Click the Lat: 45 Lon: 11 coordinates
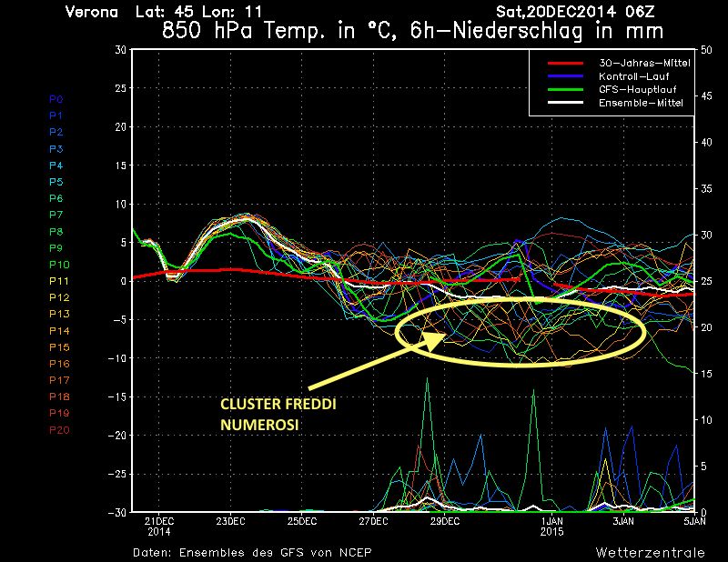Viewport: 728px width, 562px height. click(x=198, y=12)
